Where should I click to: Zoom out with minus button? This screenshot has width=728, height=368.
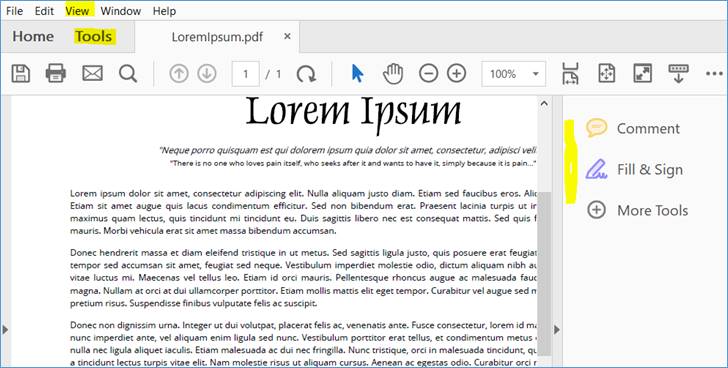(x=429, y=73)
